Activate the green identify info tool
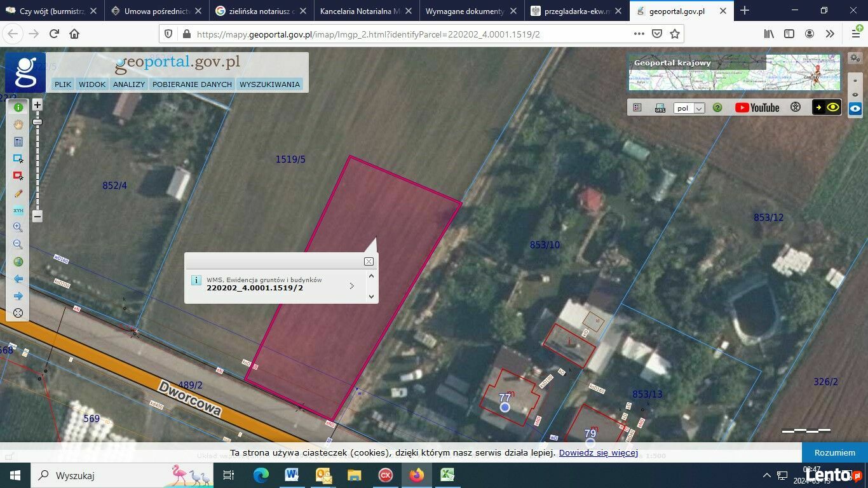 18,107
